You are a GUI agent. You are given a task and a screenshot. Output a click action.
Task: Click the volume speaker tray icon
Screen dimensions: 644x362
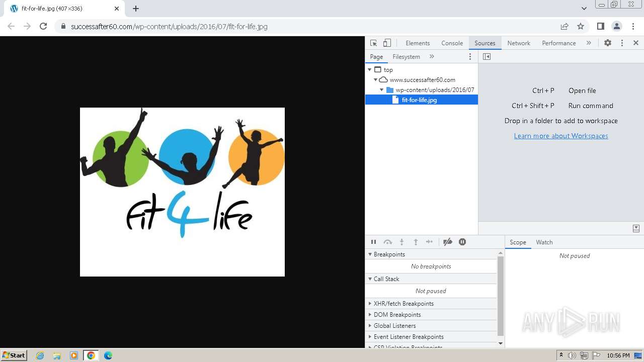(572, 355)
